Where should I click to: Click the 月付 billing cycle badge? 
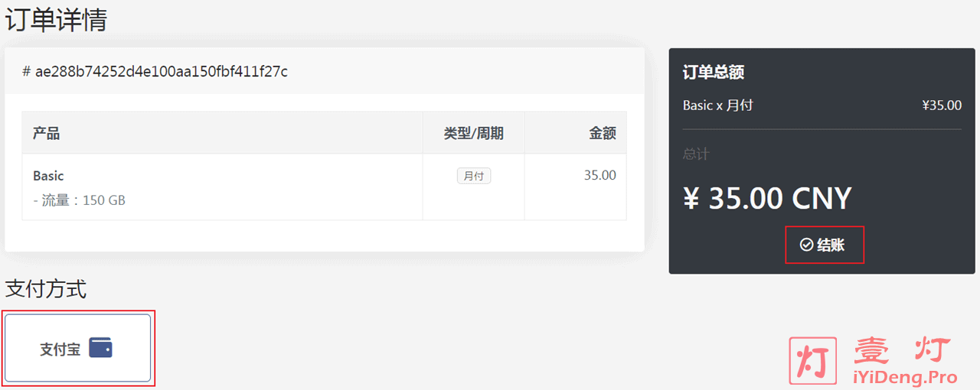pos(474,176)
